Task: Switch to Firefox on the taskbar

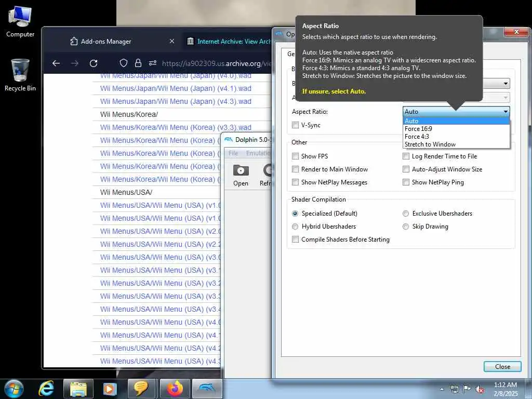Action: coord(175,389)
